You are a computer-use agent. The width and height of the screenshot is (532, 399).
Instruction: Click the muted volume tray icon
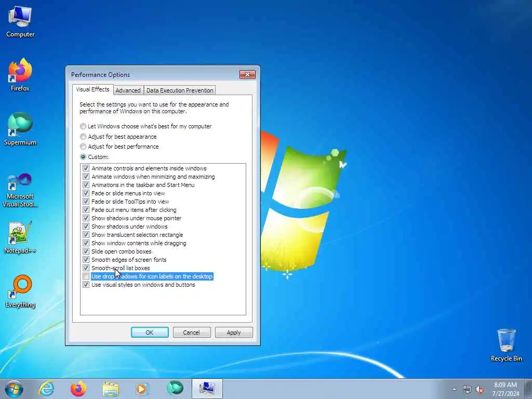click(480, 390)
